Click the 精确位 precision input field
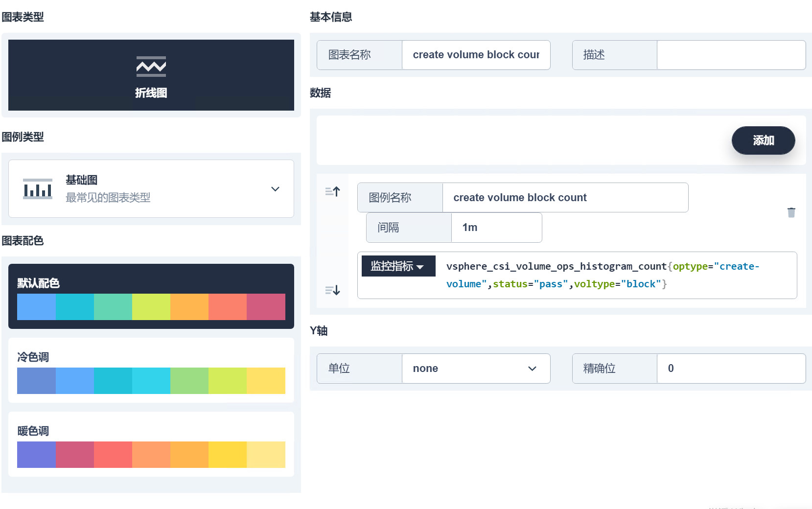The height and width of the screenshot is (509, 812). coord(731,369)
